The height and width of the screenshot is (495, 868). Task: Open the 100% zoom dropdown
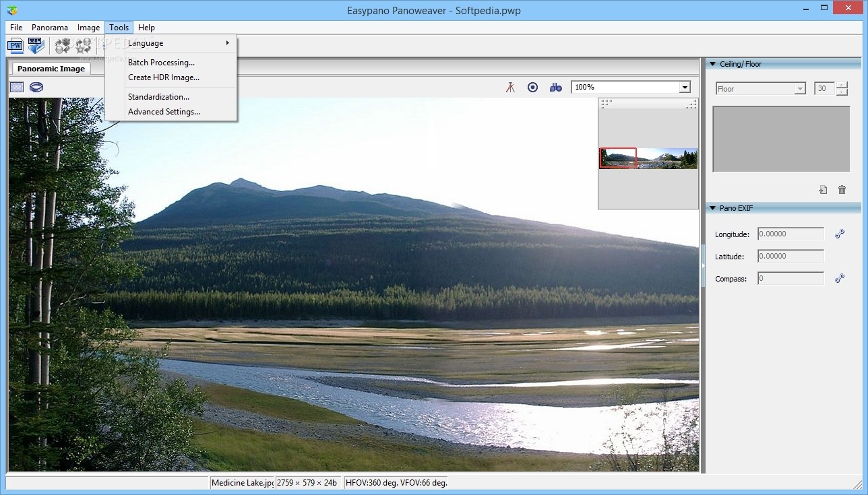pos(631,87)
